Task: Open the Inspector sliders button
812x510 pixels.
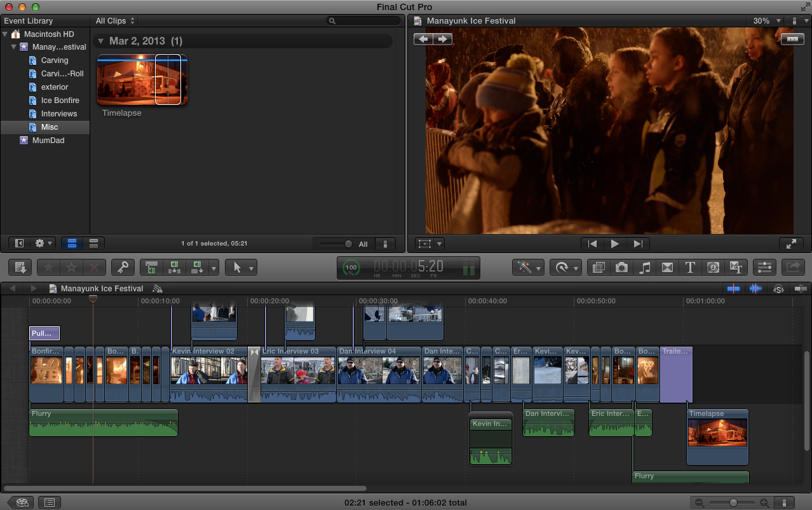Action: 764,268
